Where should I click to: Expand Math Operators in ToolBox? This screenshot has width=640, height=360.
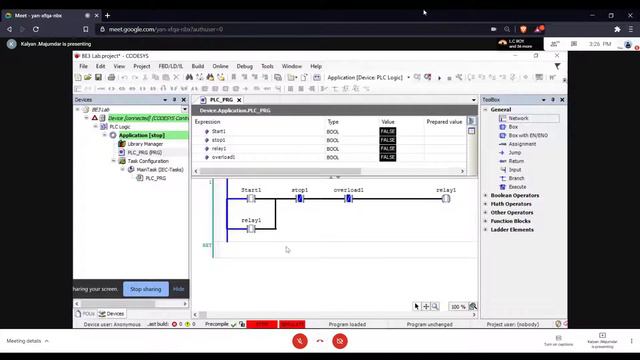(485, 204)
